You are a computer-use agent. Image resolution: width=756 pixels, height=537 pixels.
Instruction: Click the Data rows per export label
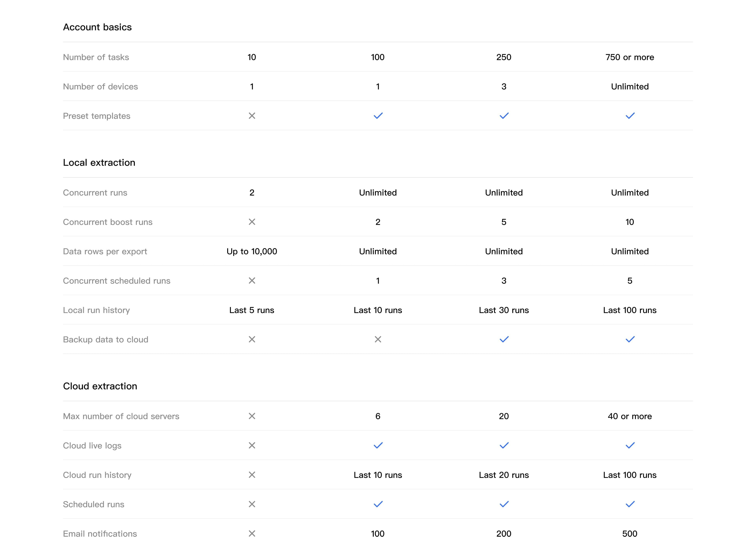105,251
